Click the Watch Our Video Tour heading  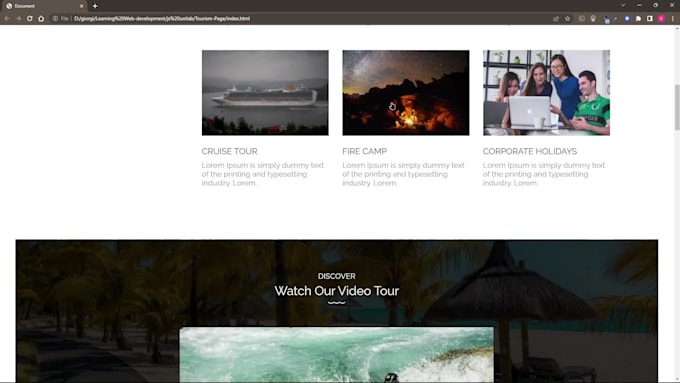coord(337,291)
